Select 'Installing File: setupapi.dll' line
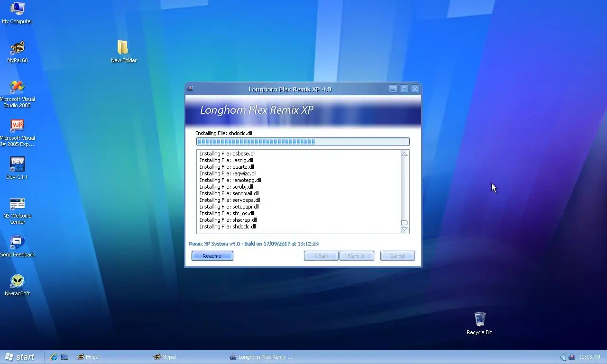This screenshot has width=607, height=364. coord(229,207)
